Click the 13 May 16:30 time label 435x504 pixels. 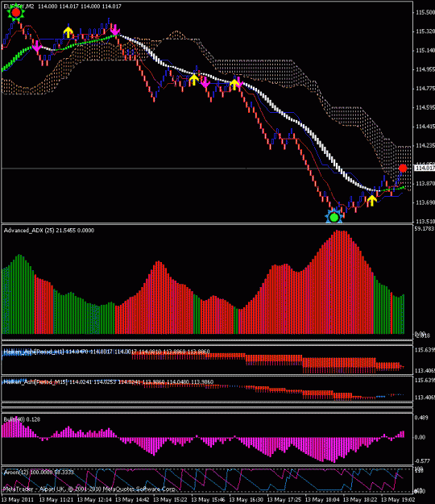pos(246,500)
